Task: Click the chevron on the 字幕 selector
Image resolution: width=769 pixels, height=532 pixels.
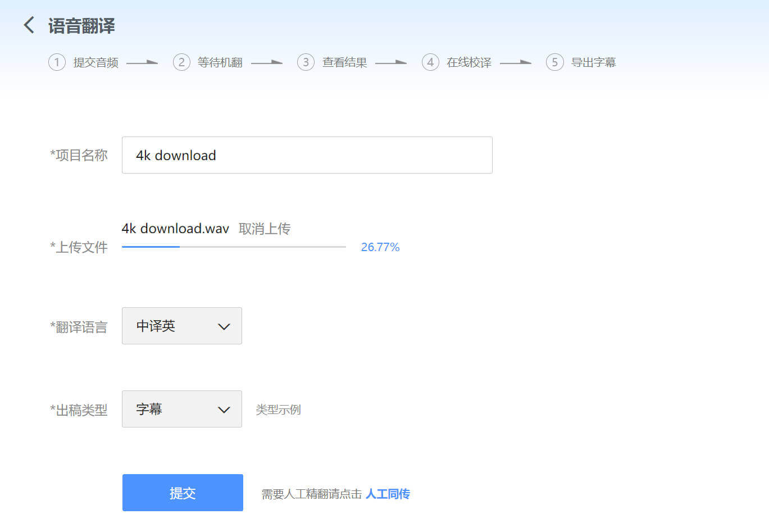Action: coord(224,409)
